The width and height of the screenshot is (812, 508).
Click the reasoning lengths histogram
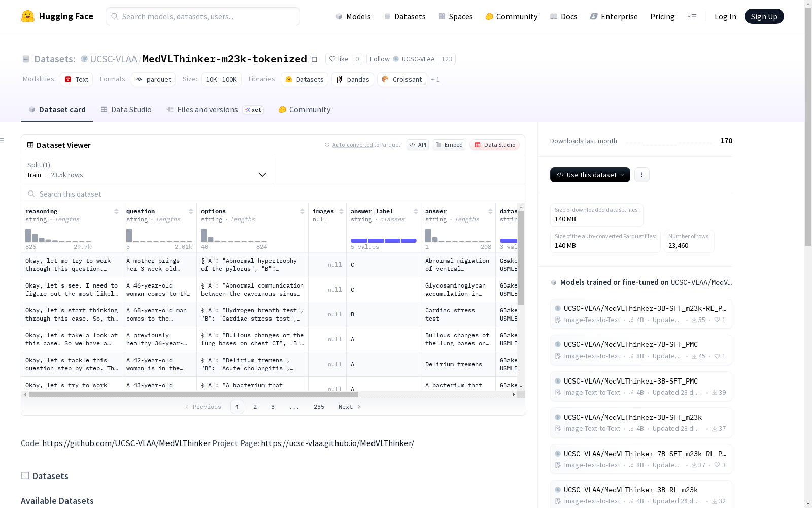(58, 235)
